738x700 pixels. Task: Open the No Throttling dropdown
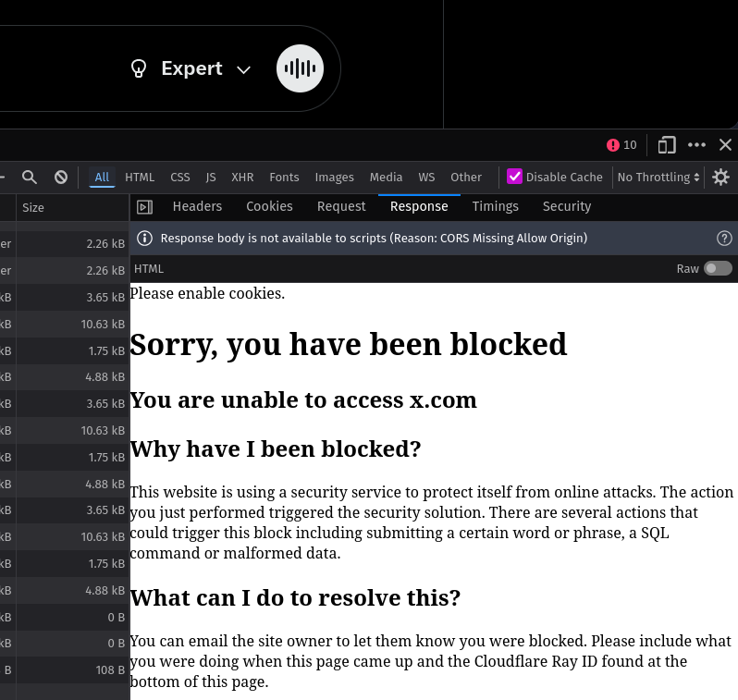pos(658,177)
